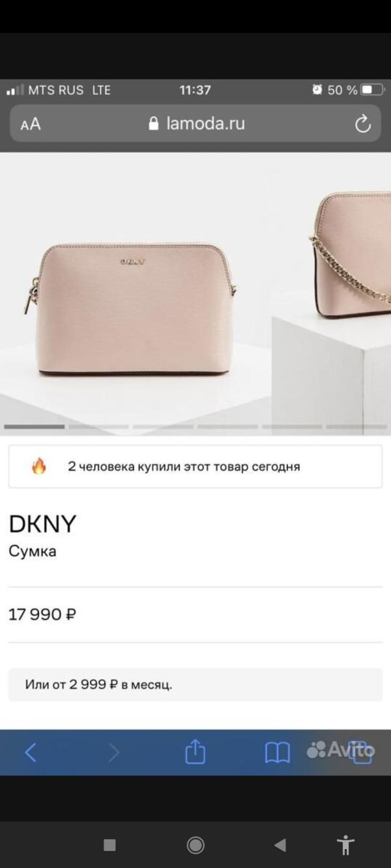Open the bookmarks book icon

tap(277, 753)
